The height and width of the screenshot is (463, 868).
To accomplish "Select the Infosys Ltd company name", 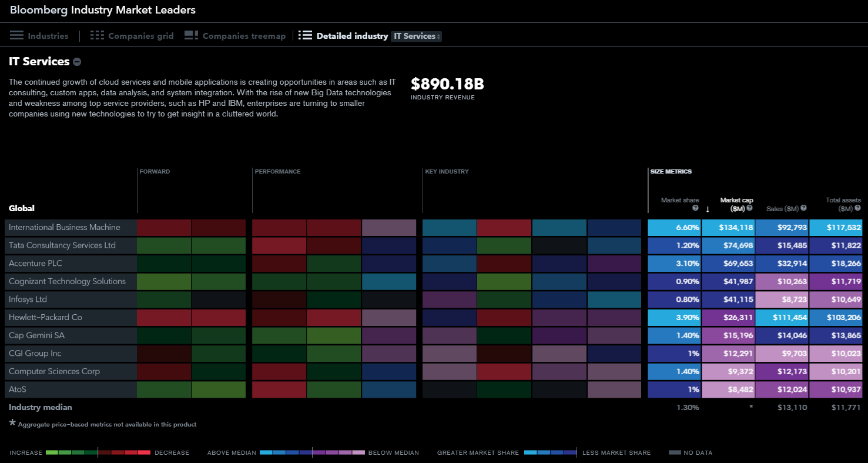I will [x=28, y=299].
